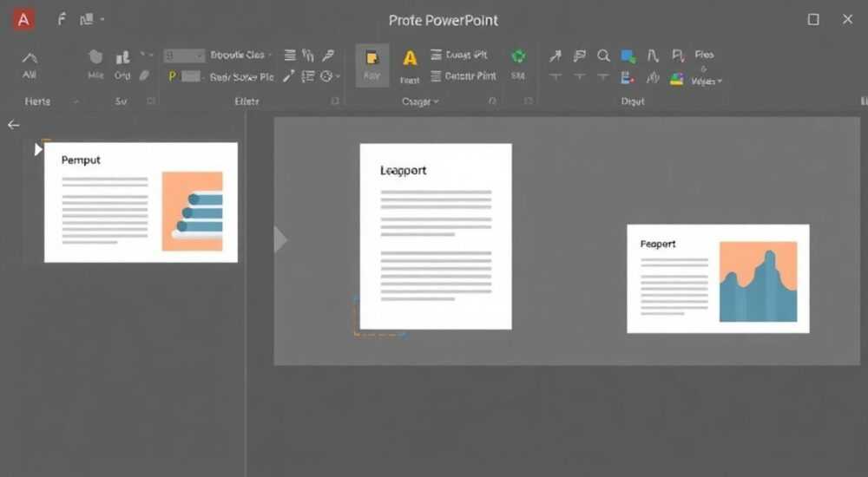868x477 pixels.
Task: Open the Effetr group dialog launcher
Action: coord(335,101)
